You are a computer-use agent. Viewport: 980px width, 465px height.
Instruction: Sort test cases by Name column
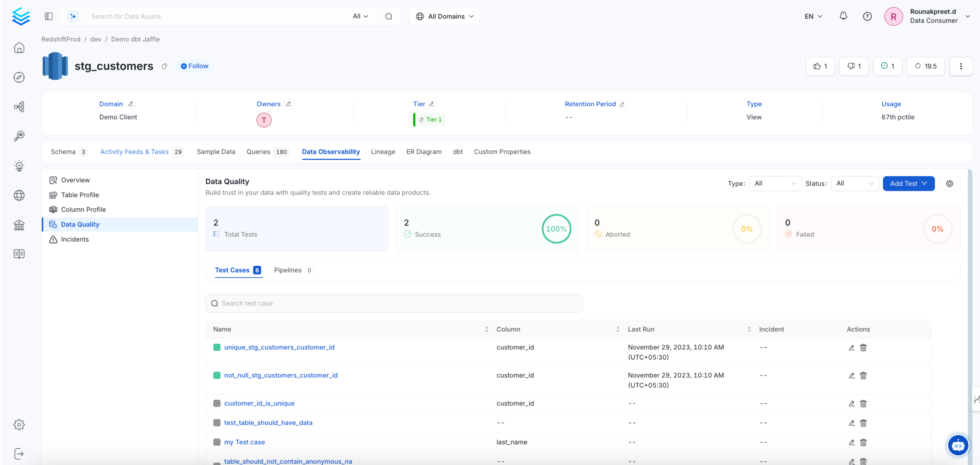tap(486, 329)
